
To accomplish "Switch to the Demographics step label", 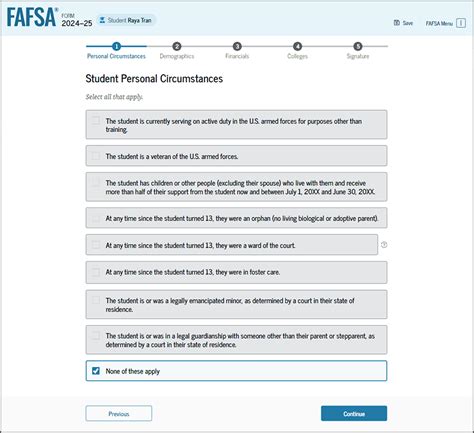I will pyautogui.click(x=177, y=56).
